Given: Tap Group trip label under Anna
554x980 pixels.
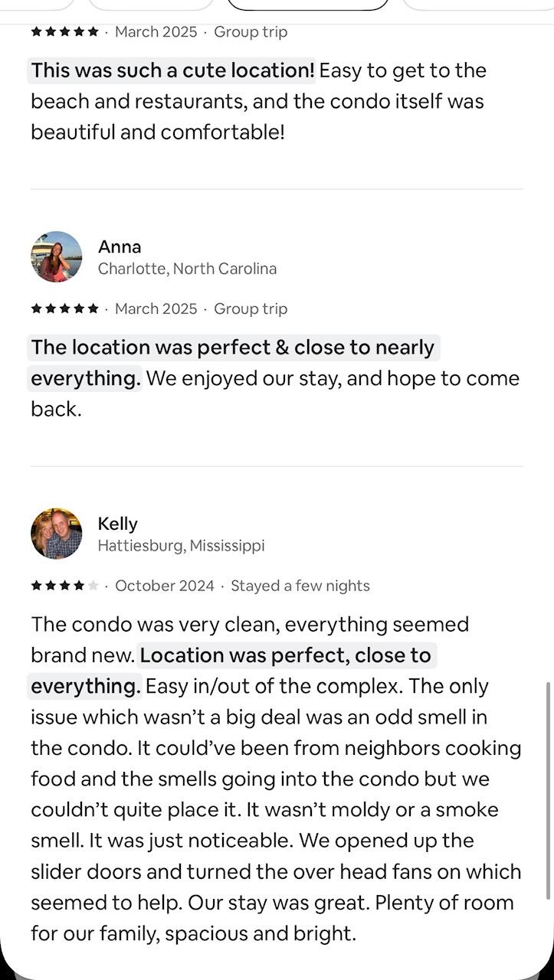Looking at the screenshot, I should click(251, 309).
